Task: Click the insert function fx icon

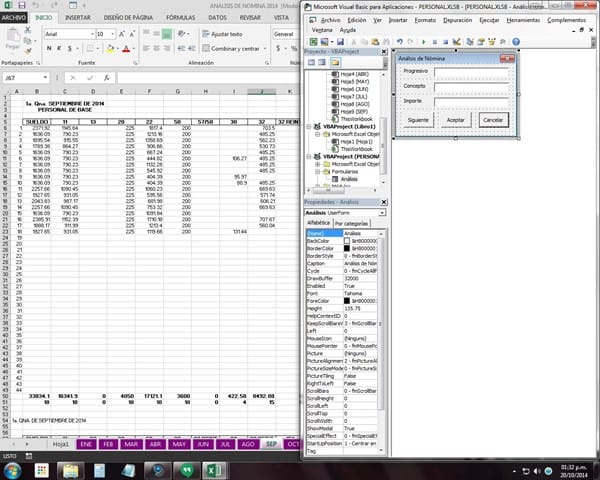Action: click(108, 77)
